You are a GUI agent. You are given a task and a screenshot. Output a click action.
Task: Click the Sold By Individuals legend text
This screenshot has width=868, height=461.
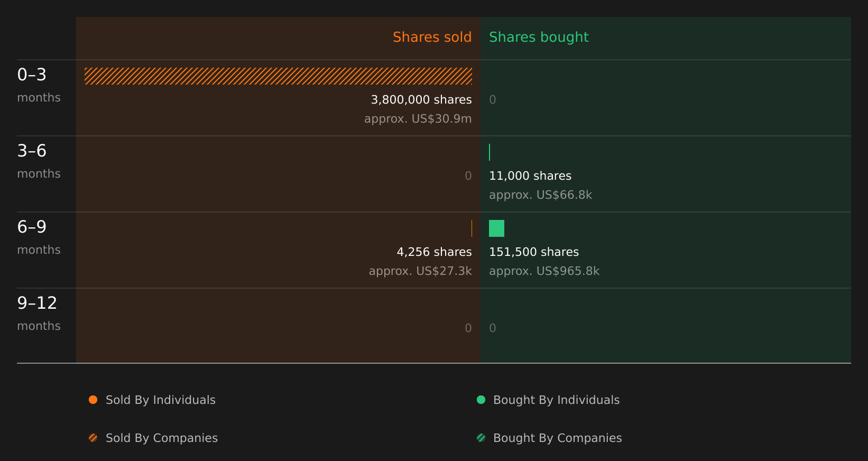[161, 400]
